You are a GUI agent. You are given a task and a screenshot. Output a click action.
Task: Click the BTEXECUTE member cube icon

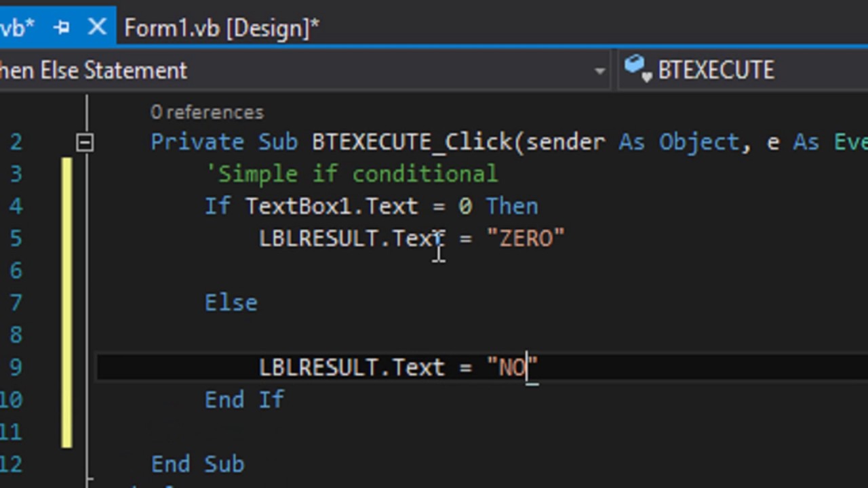tap(637, 68)
